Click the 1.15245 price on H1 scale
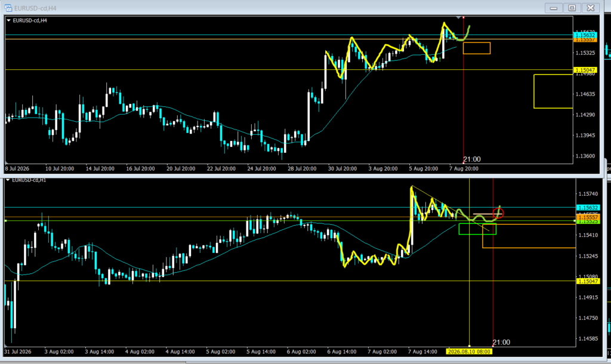 [588, 256]
